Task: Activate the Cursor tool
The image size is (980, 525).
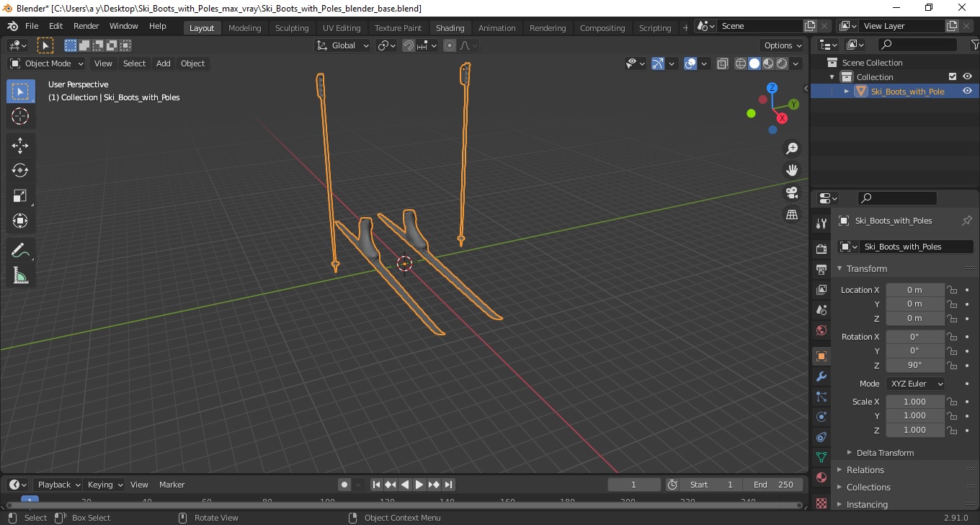Action: coord(20,116)
